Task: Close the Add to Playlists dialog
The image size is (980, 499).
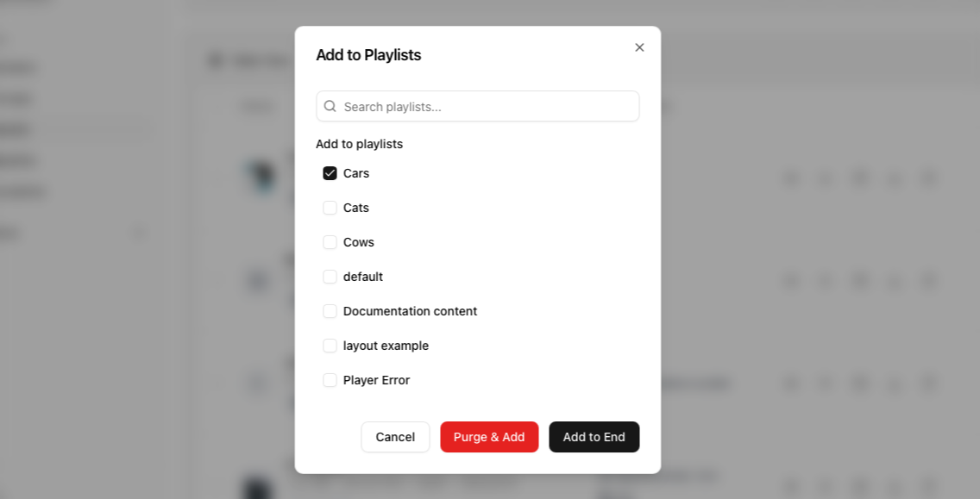Action: [x=639, y=47]
